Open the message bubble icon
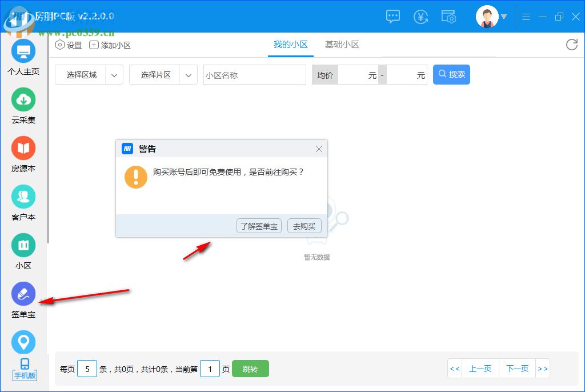 pyautogui.click(x=392, y=17)
